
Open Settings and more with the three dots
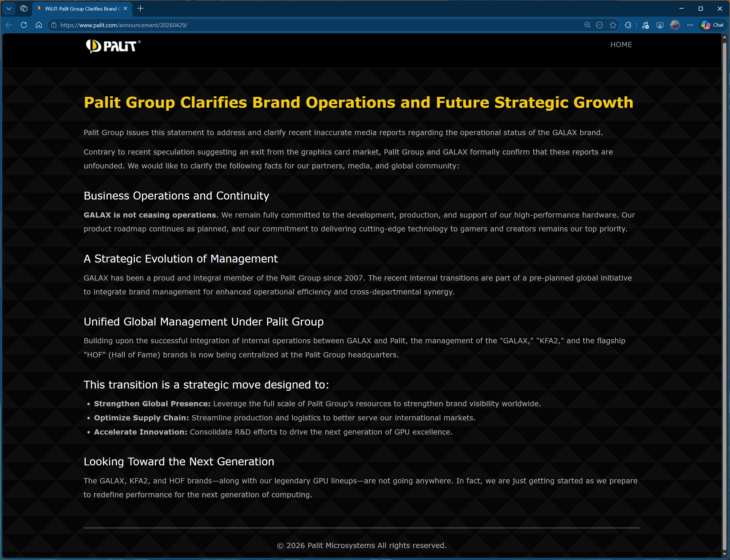pos(690,25)
